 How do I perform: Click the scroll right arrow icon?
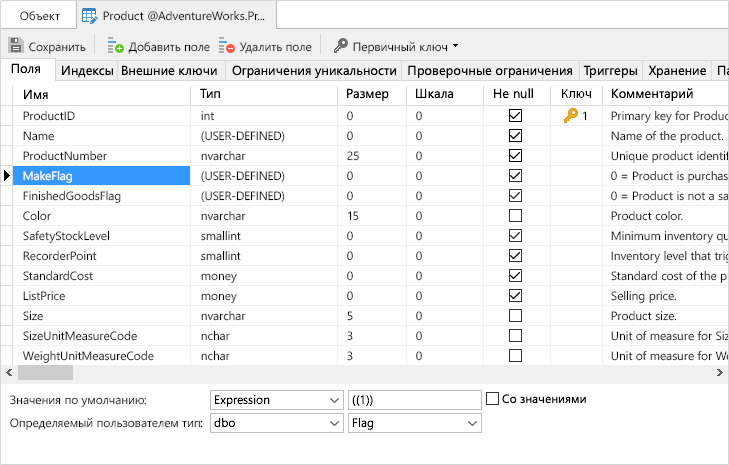[720, 372]
